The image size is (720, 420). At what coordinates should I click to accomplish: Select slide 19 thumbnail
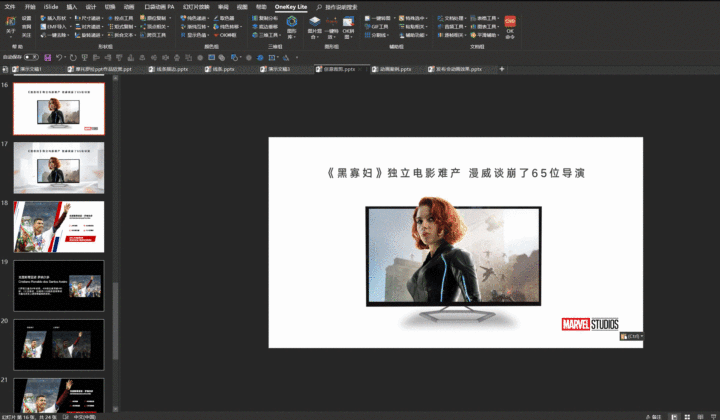[59, 286]
